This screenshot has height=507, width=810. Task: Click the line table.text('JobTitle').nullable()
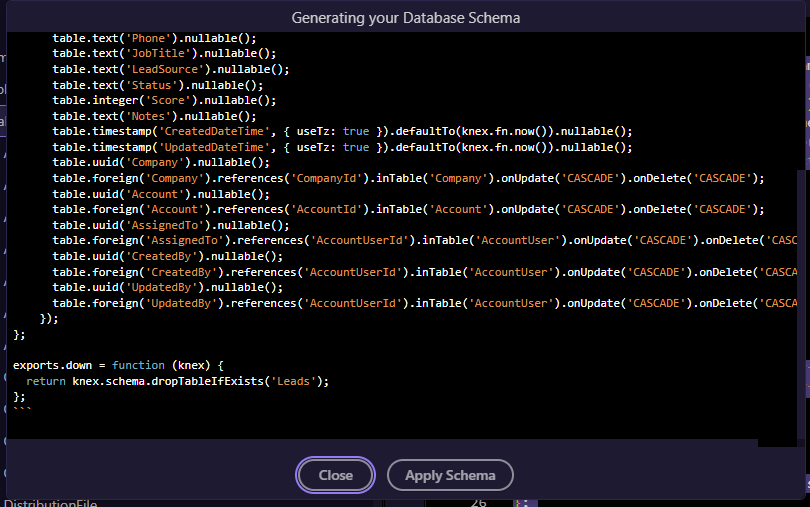164,53
